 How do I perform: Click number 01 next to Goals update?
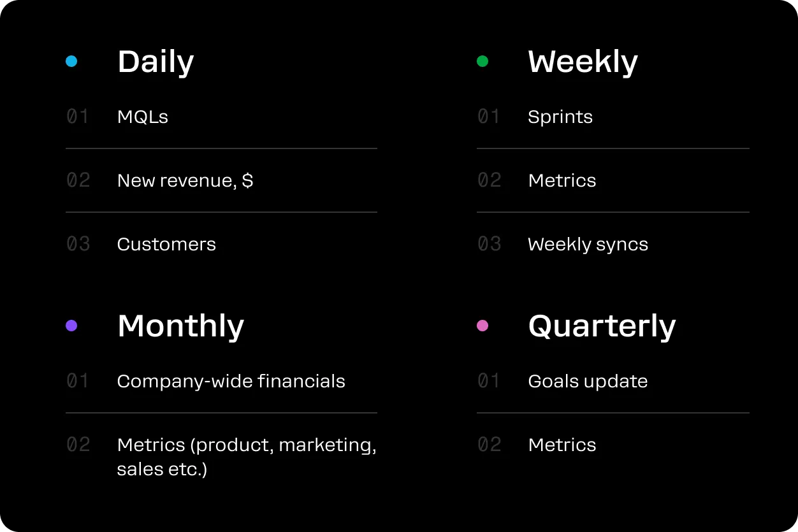[x=489, y=381]
